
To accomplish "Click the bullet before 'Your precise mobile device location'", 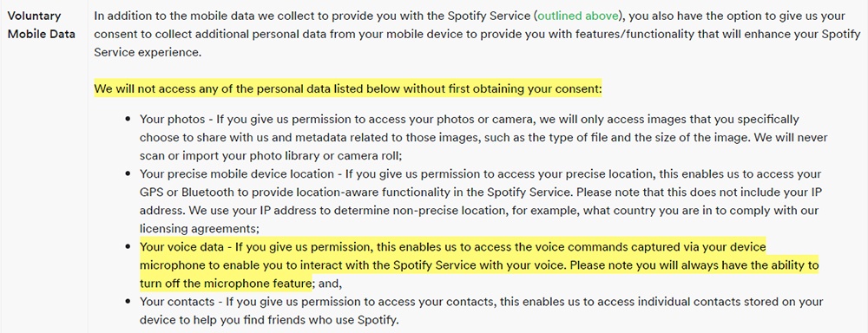I will coord(128,174).
